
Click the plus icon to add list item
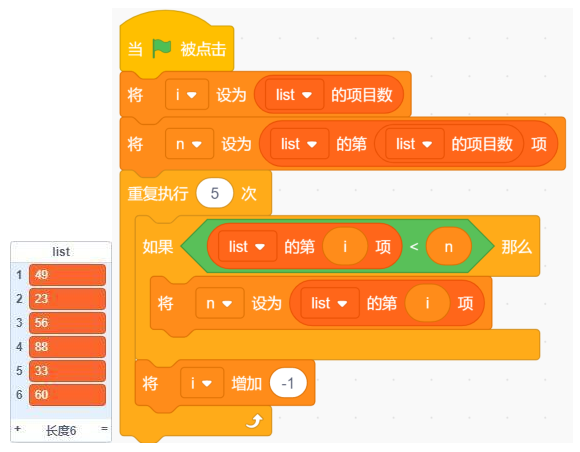[x=17, y=429]
